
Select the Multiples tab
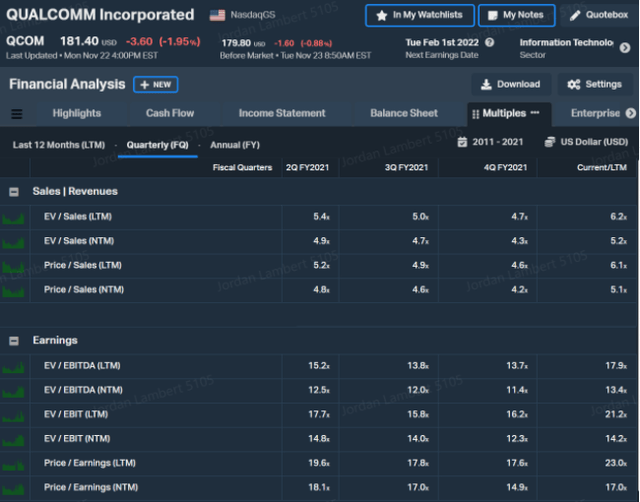pos(504,113)
